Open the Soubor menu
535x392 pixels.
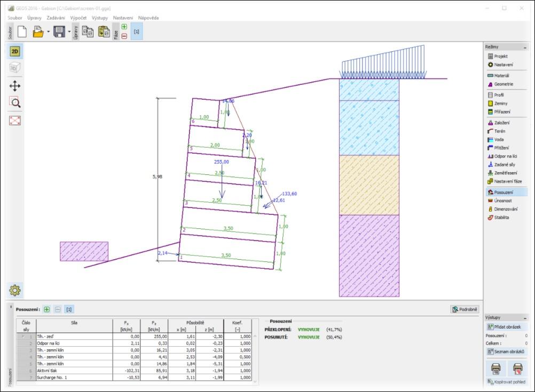(15, 18)
